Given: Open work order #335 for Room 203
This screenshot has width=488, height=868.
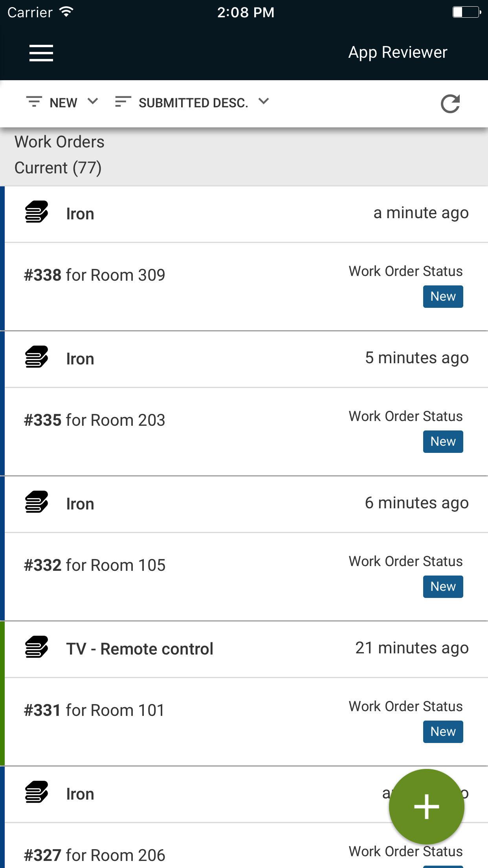Looking at the screenshot, I should click(95, 420).
